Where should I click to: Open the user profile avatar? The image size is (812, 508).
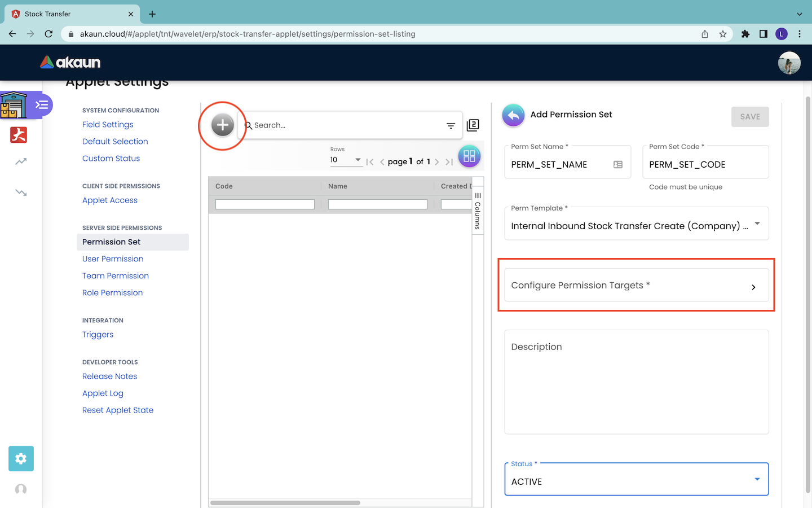point(789,63)
